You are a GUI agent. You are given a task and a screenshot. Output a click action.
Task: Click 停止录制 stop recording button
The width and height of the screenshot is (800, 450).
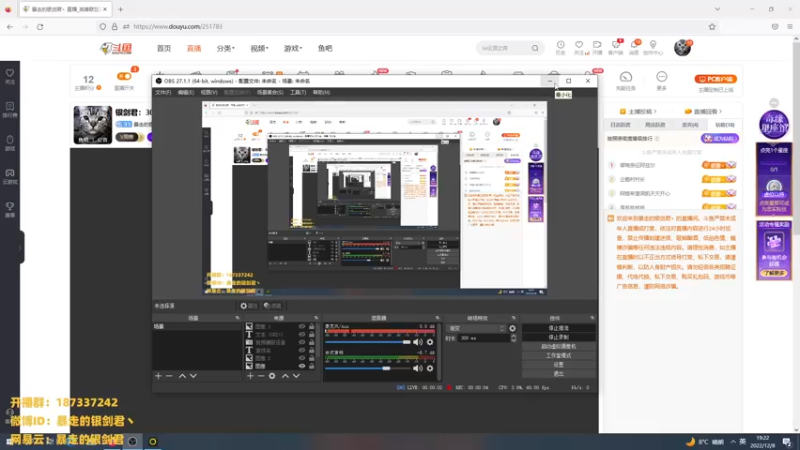click(559, 337)
